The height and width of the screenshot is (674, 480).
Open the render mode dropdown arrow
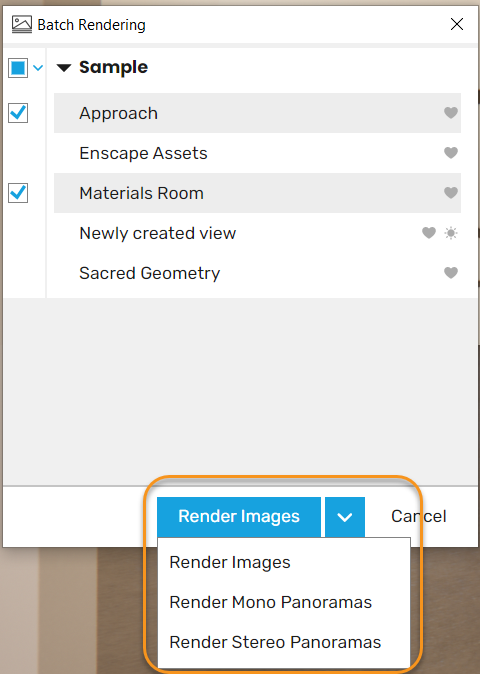345,517
